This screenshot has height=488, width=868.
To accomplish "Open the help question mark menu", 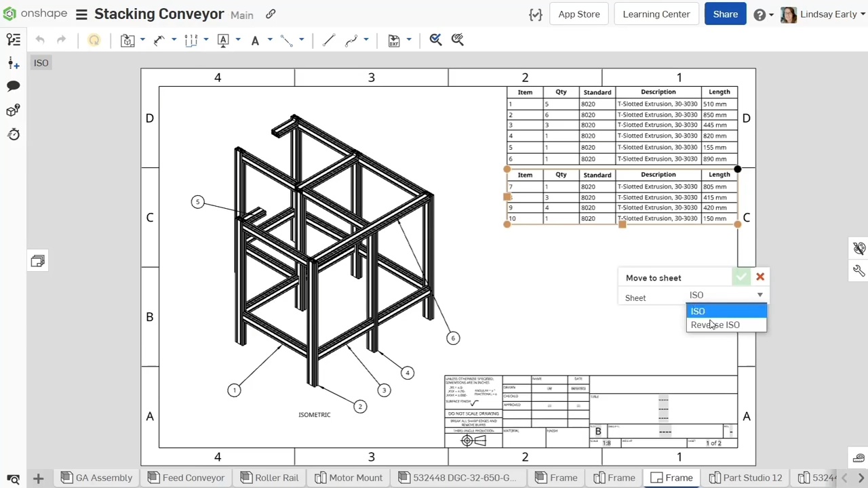I will click(x=759, y=14).
